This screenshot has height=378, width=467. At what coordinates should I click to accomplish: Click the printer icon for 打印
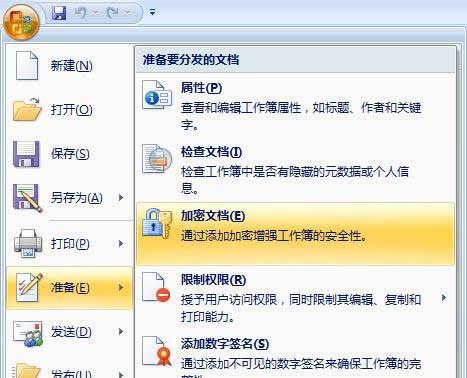point(28,243)
